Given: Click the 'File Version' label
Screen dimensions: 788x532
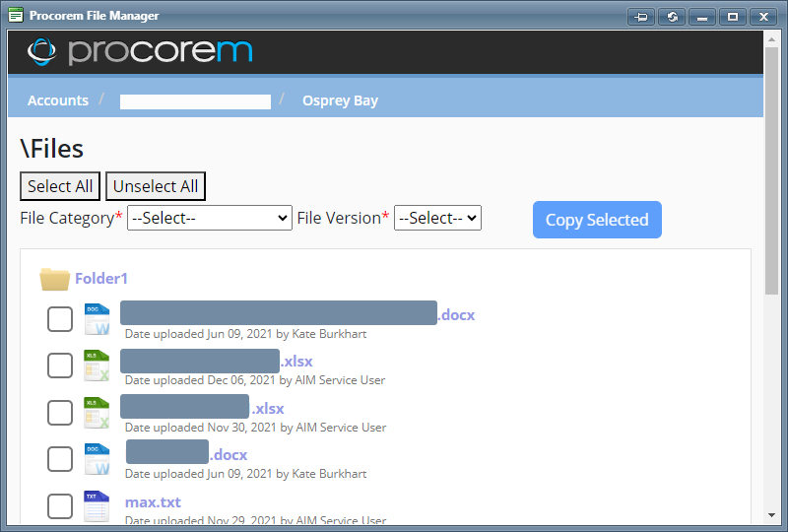Looking at the screenshot, I should (x=339, y=219).
